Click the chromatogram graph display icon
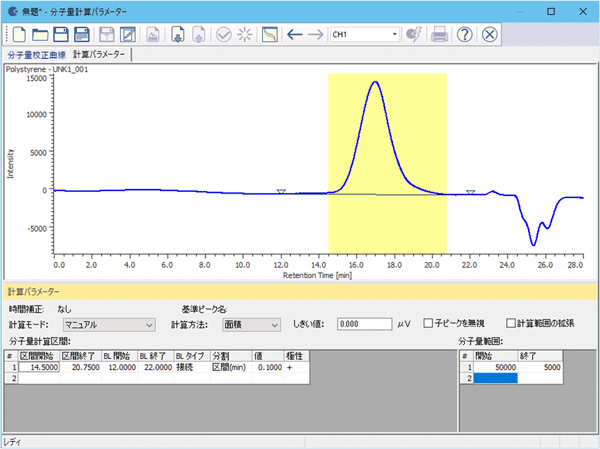This screenshot has height=449, width=600. 269,34
